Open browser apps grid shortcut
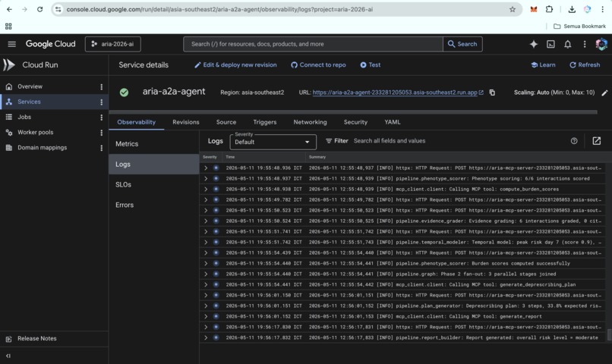Image resolution: width=612 pixels, height=364 pixels. (x=8, y=26)
